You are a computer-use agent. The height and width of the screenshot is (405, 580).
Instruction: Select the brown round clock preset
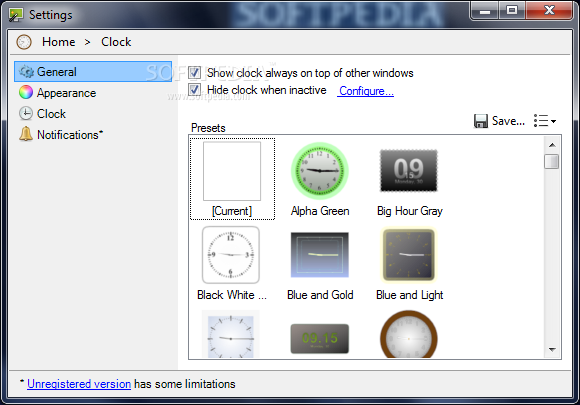(409, 334)
